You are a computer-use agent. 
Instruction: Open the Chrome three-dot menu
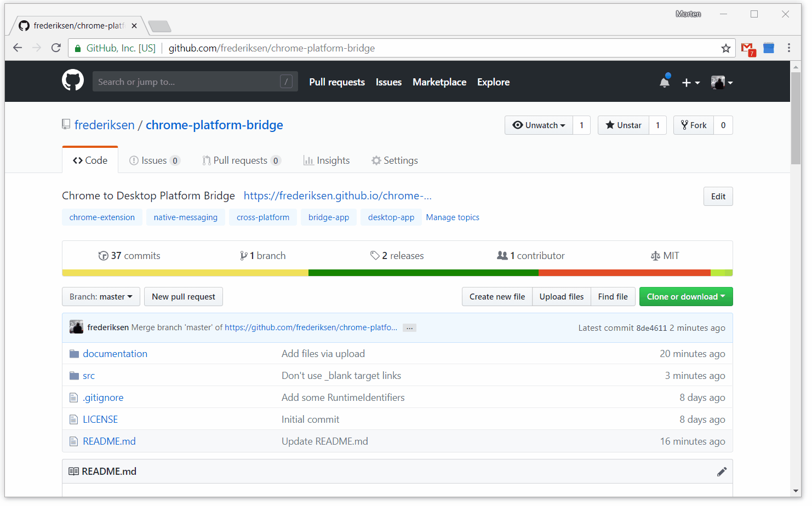tap(789, 48)
